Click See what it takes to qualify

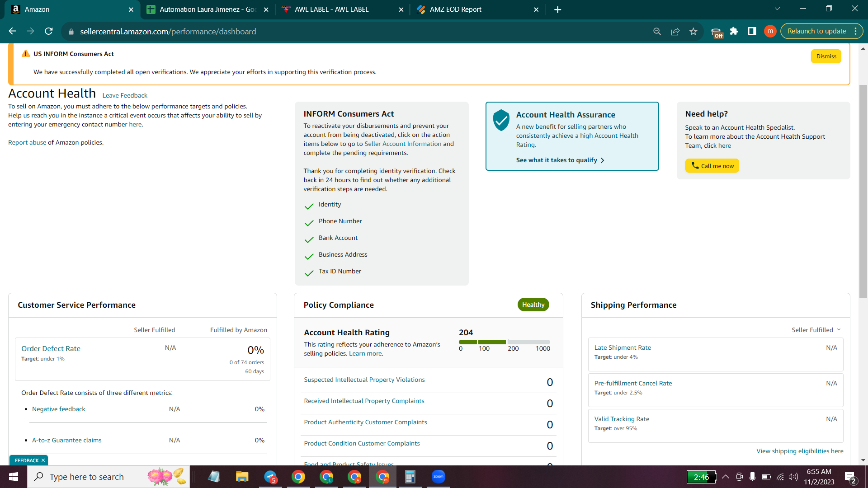(x=560, y=160)
